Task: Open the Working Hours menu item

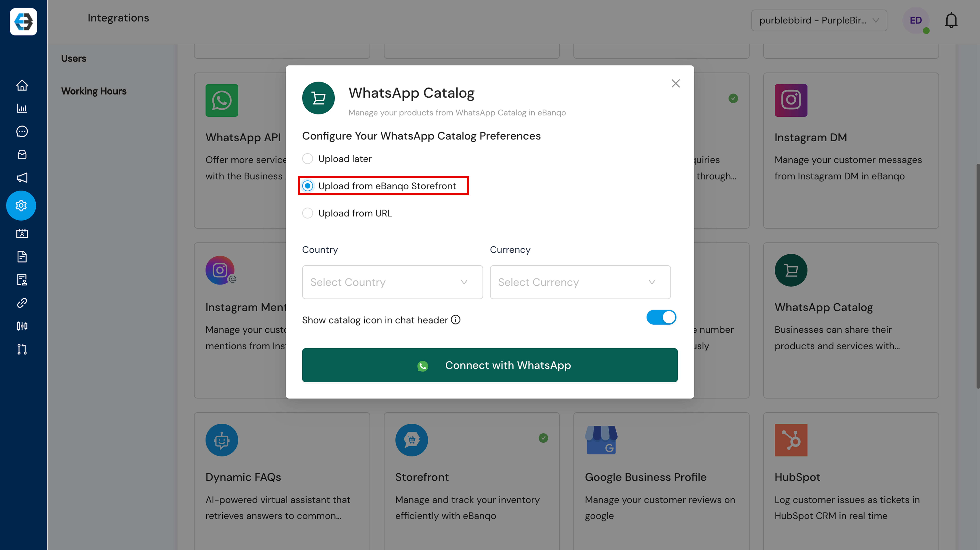Action: click(94, 91)
